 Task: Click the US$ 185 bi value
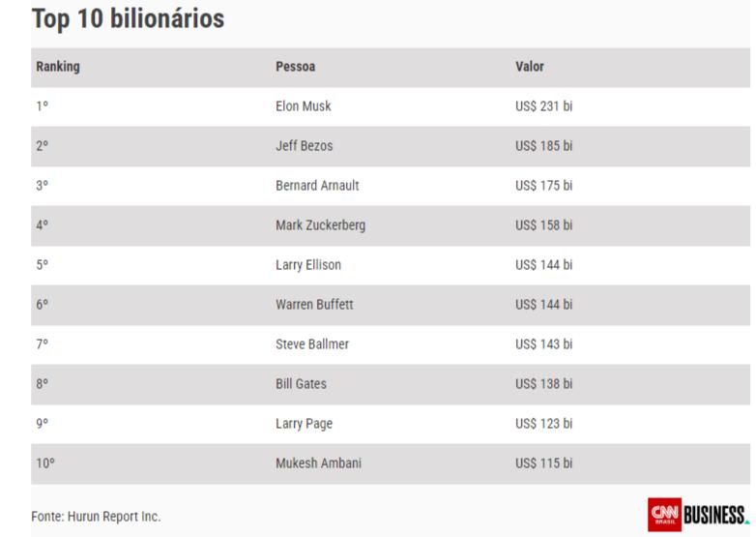(x=544, y=146)
